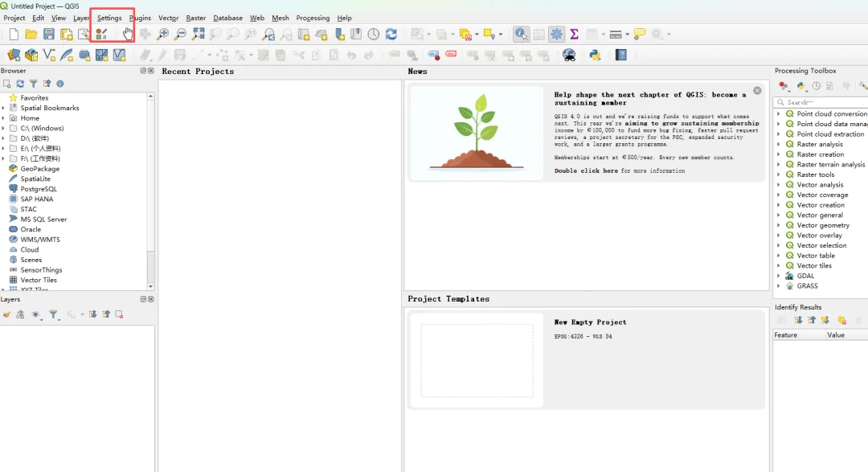Open the Vector menu
The image size is (868, 472).
pyautogui.click(x=168, y=18)
